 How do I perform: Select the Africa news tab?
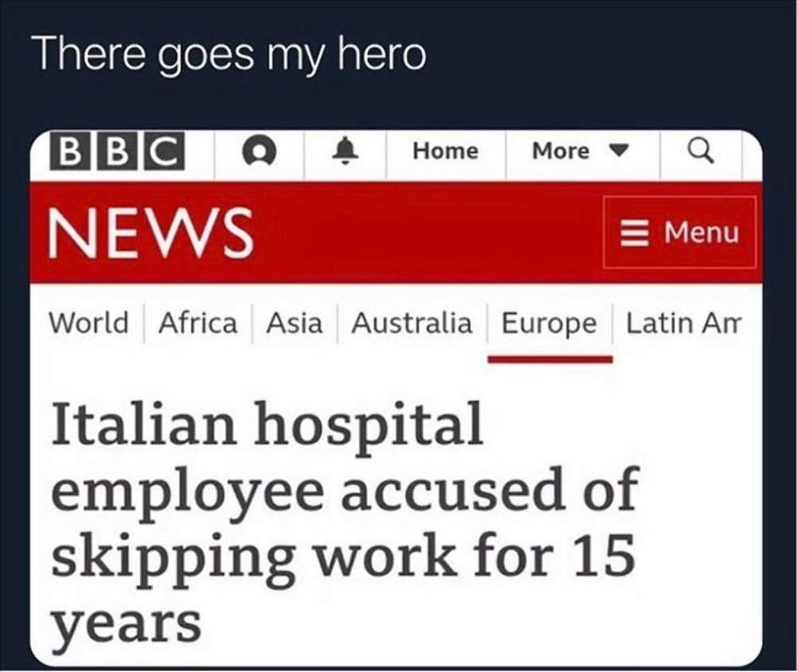point(197,323)
